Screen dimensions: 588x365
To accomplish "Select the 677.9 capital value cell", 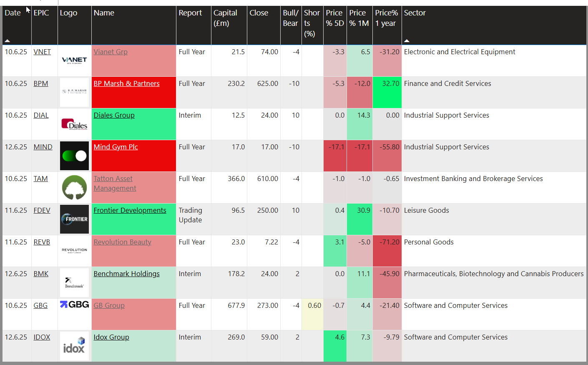I will tap(229, 314).
